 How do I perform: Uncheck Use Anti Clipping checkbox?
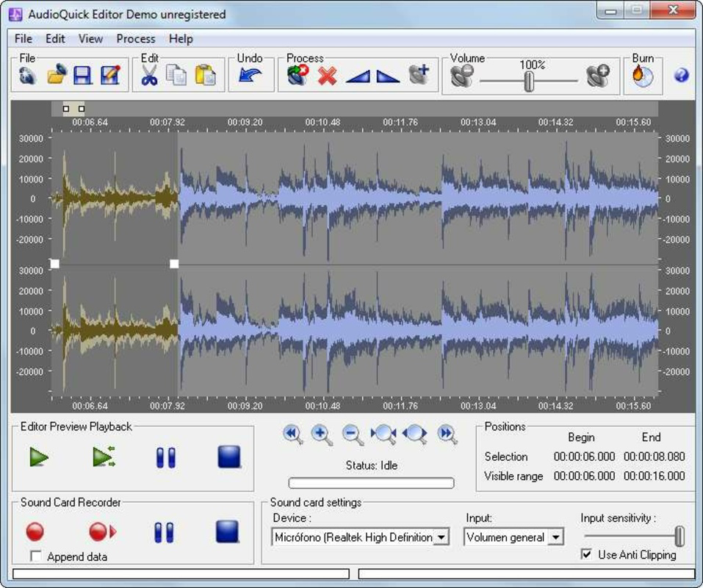click(x=586, y=554)
